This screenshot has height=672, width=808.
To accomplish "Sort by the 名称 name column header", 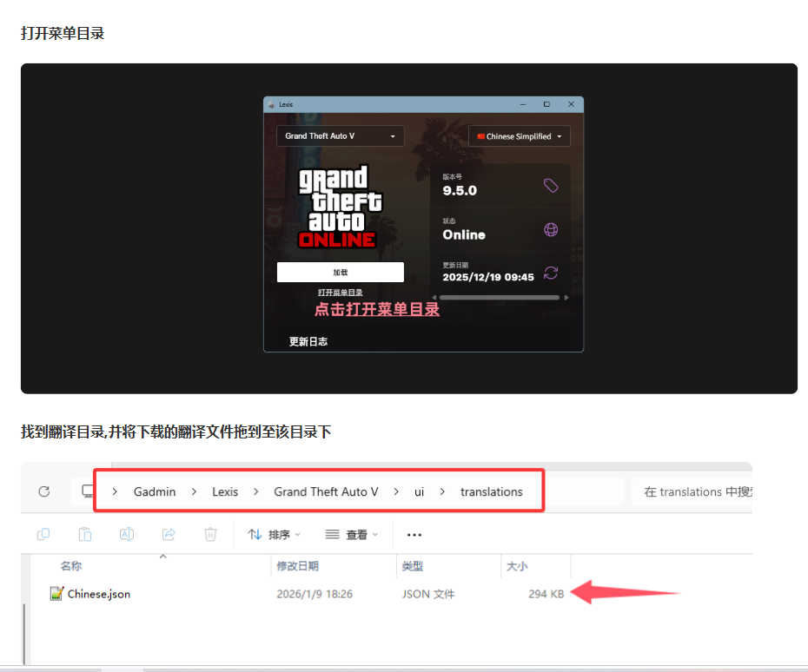I will pyautogui.click(x=71, y=566).
